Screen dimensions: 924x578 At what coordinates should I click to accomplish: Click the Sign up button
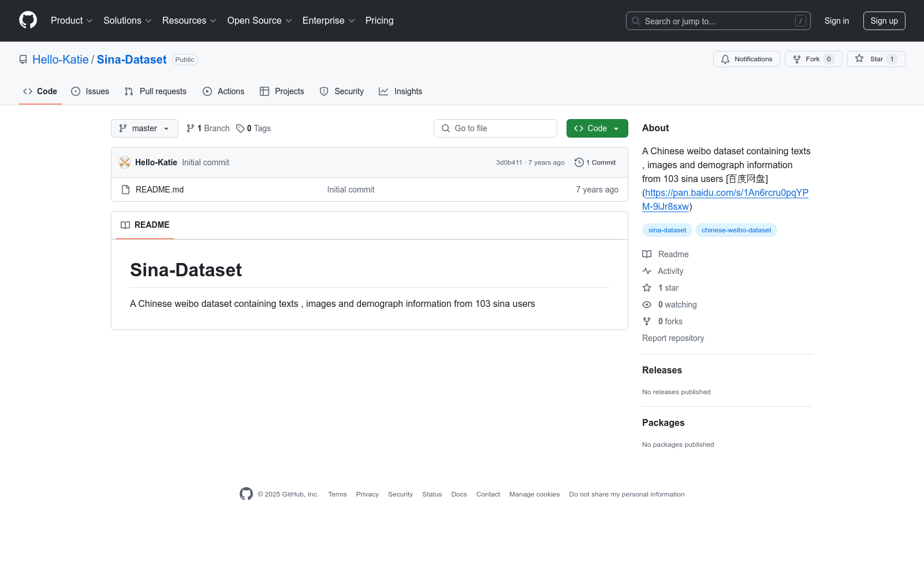tap(884, 21)
